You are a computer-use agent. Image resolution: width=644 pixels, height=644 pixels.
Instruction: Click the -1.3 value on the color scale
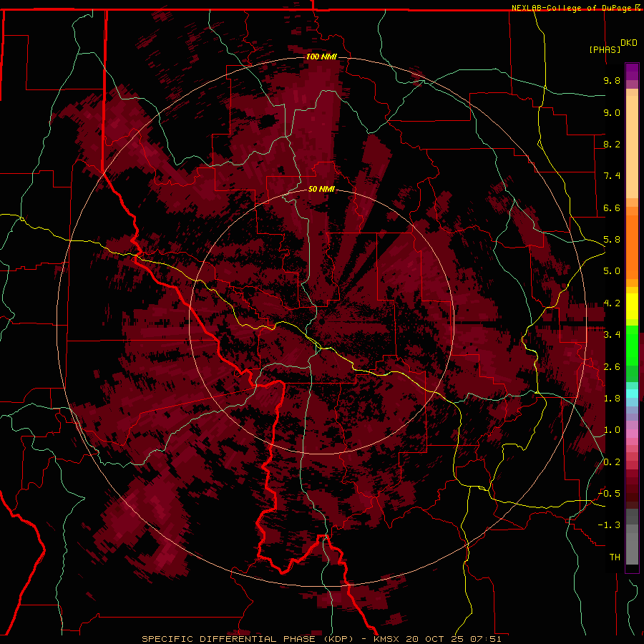609,525
